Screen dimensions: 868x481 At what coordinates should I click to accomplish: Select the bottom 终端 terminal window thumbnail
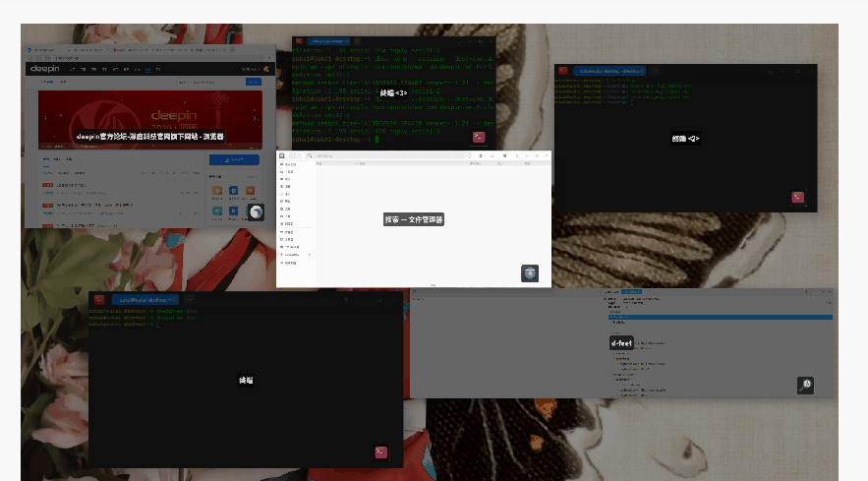click(x=246, y=380)
